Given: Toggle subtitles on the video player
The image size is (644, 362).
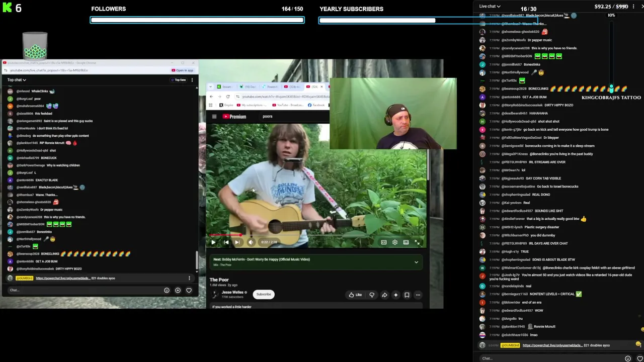Looking at the screenshot, I should tap(384, 242).
